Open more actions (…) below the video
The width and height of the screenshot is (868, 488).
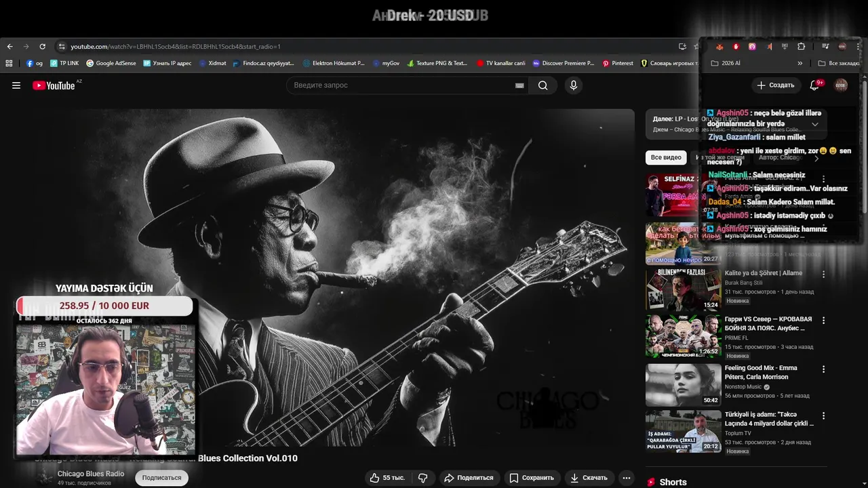(x=627, y=478)
